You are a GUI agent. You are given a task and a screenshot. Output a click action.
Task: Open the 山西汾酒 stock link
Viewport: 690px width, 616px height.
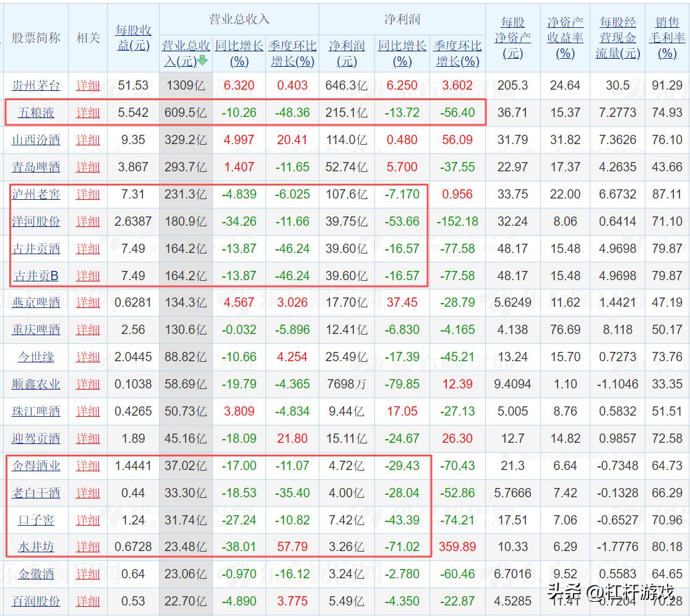click(x=36, y=140)
